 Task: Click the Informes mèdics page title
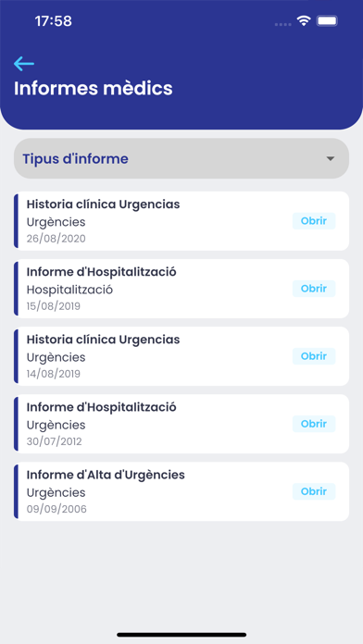click(94, 88)
